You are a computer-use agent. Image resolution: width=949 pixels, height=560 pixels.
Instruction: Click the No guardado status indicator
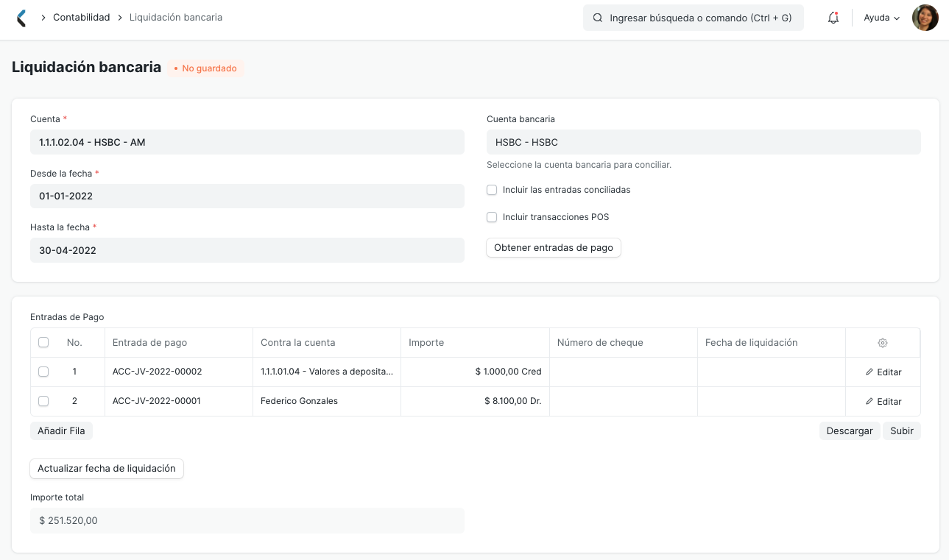pyautogui.click(x=205, y=68)
